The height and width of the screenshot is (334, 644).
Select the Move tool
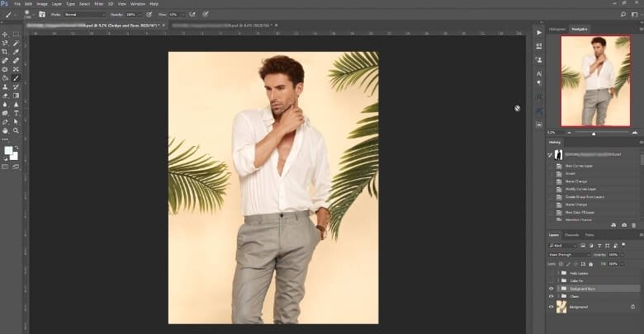click(x=5, y=35)
